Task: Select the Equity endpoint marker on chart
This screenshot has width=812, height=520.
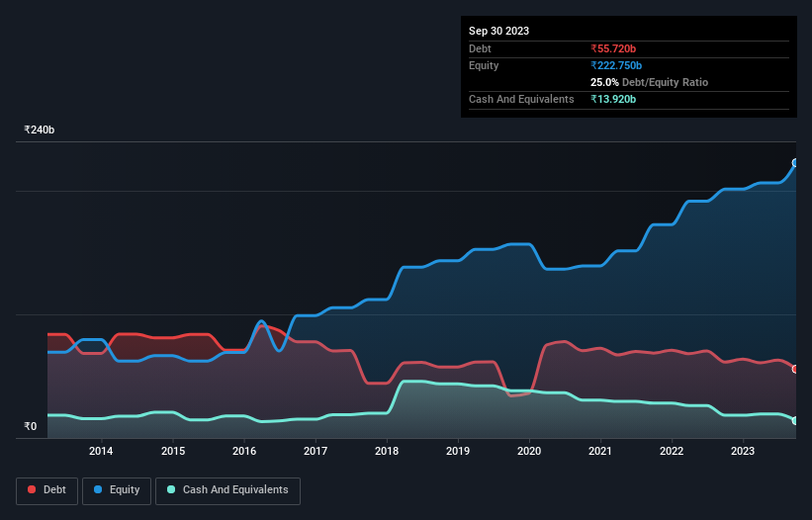Action: click(x=795, y=163)
